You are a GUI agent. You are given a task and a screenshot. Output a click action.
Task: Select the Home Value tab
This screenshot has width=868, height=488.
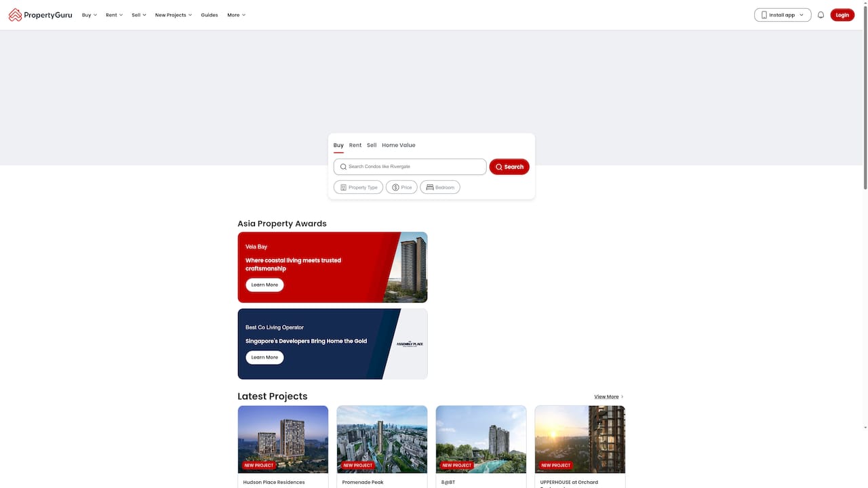(x=399, y=145)
